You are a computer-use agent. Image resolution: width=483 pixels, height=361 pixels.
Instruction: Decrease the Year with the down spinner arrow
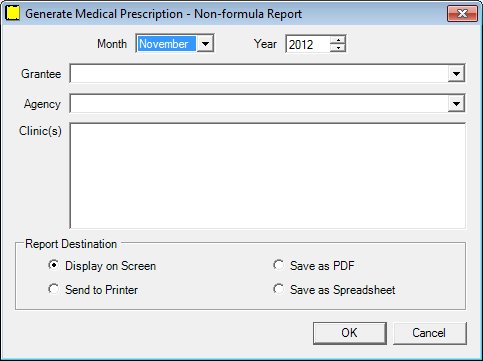click(338, 48)
